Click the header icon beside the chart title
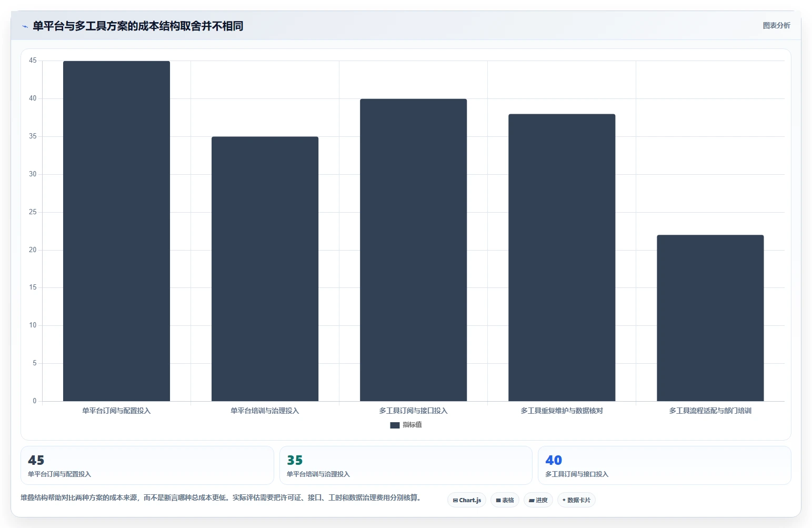Image resolution: width=812 pixels, height=528 pixels. 25,26
